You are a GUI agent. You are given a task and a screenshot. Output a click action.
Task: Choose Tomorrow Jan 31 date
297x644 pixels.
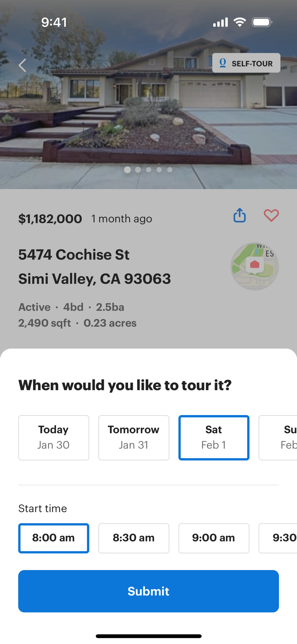pos(133,437)
